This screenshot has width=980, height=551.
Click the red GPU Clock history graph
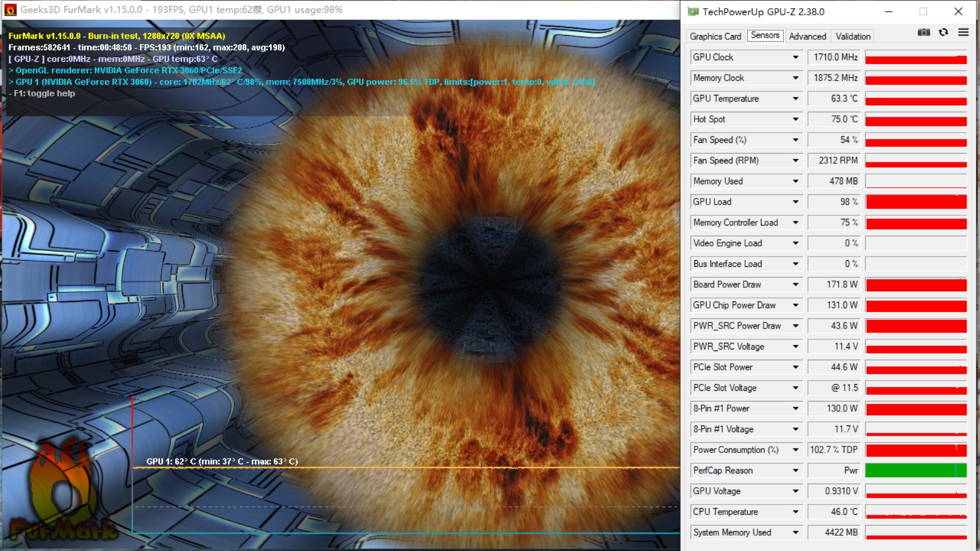(916, 58)
